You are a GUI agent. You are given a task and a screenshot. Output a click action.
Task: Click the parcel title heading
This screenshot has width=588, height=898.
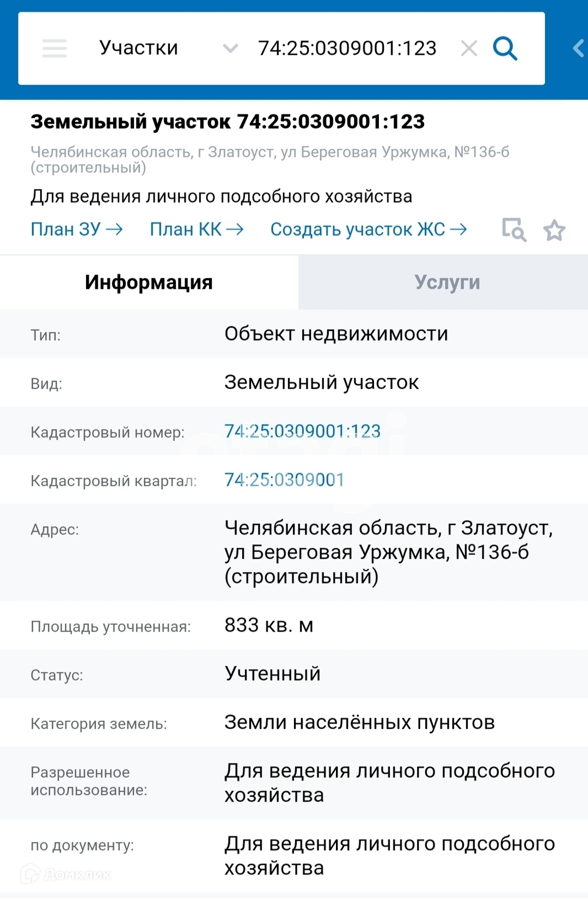click(227, 122)
